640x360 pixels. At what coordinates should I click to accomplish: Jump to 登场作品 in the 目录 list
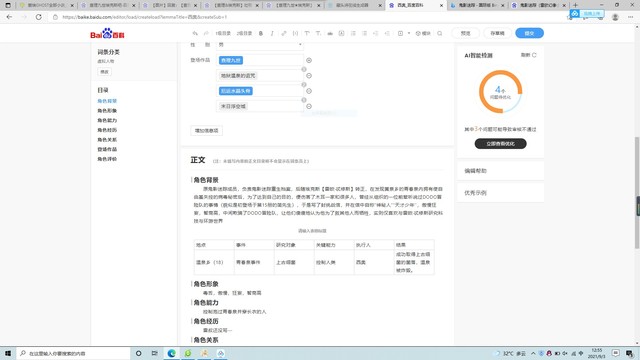tap(107, 149)
